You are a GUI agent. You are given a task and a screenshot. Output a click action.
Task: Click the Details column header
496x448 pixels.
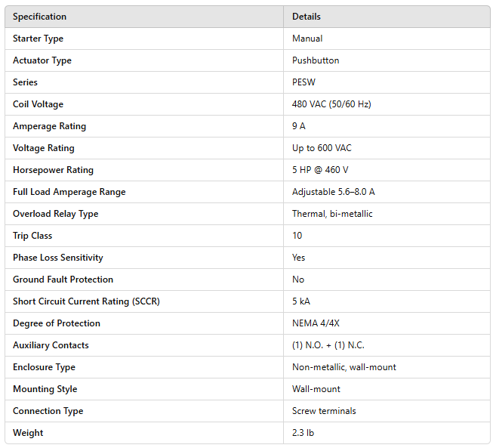click(307, 17)
